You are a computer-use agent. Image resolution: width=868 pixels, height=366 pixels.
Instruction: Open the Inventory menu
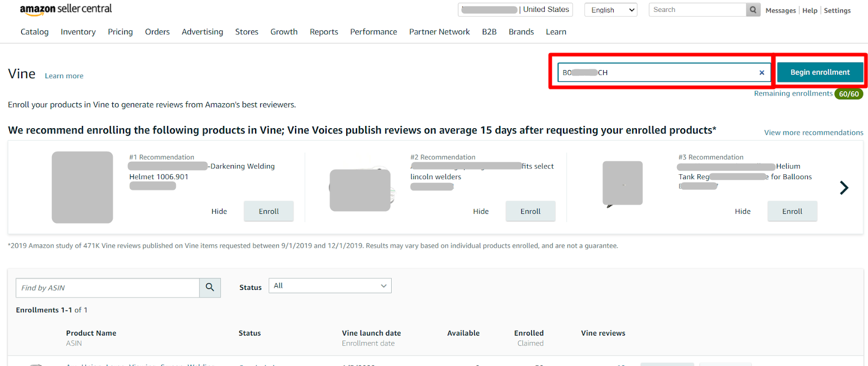[78, 32]
